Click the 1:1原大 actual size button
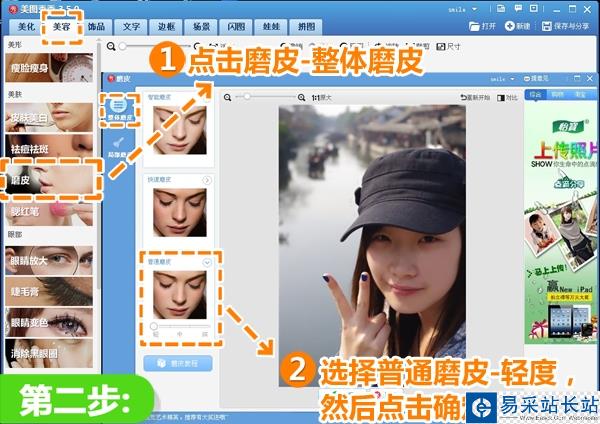The width and height of the screenshot is (600, 424). coord(321,98)
